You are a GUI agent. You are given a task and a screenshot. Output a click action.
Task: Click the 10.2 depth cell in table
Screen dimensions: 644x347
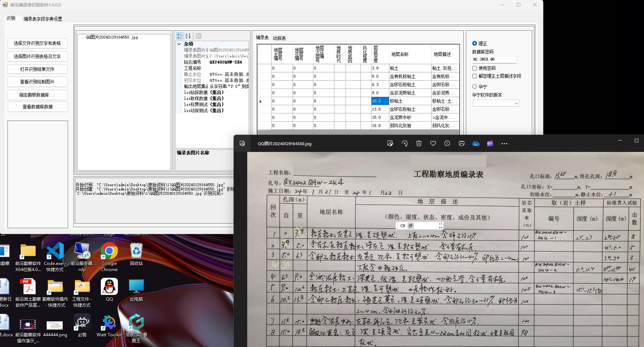pos(380,101)
